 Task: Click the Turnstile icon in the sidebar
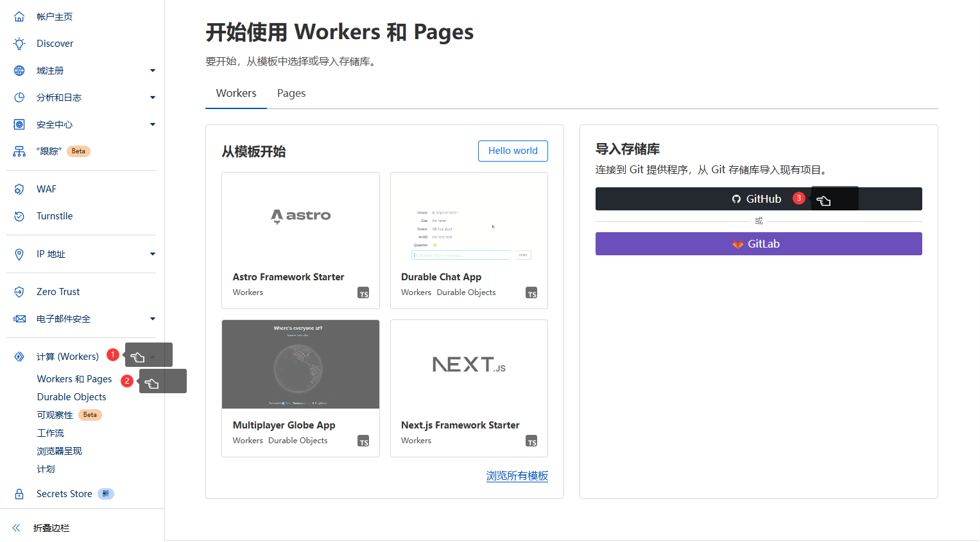[x=19, y=216]
